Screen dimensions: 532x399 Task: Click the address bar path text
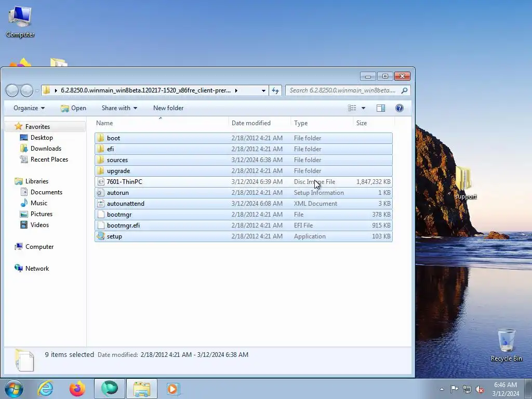tap(145, 90)
